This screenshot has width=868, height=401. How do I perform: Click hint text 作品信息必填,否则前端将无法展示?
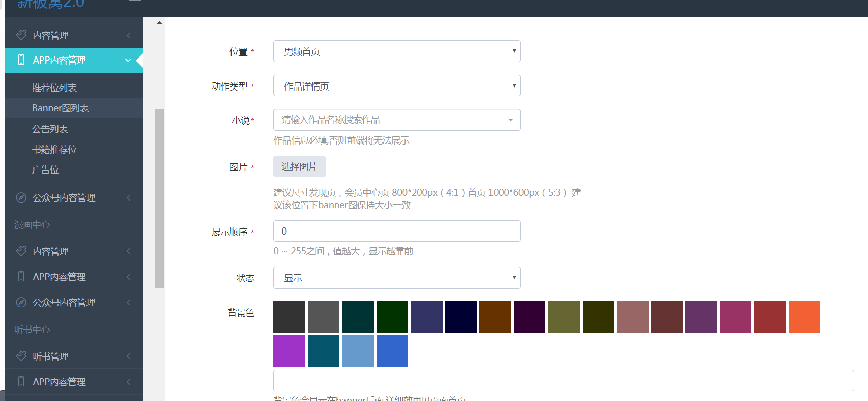[x=341, y=140]
